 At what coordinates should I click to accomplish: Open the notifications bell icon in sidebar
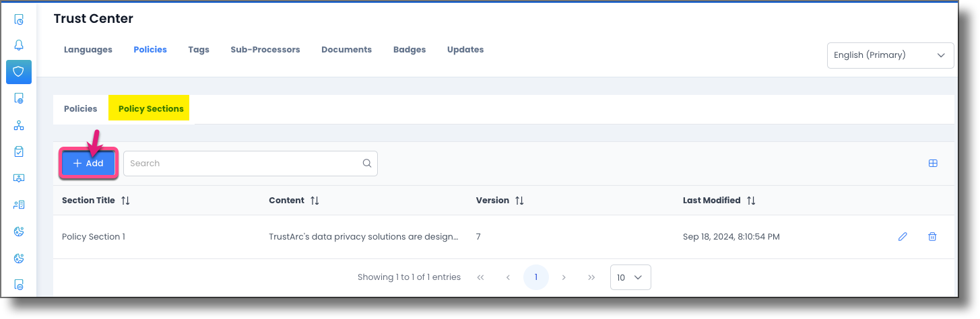[x=19, y=45]
